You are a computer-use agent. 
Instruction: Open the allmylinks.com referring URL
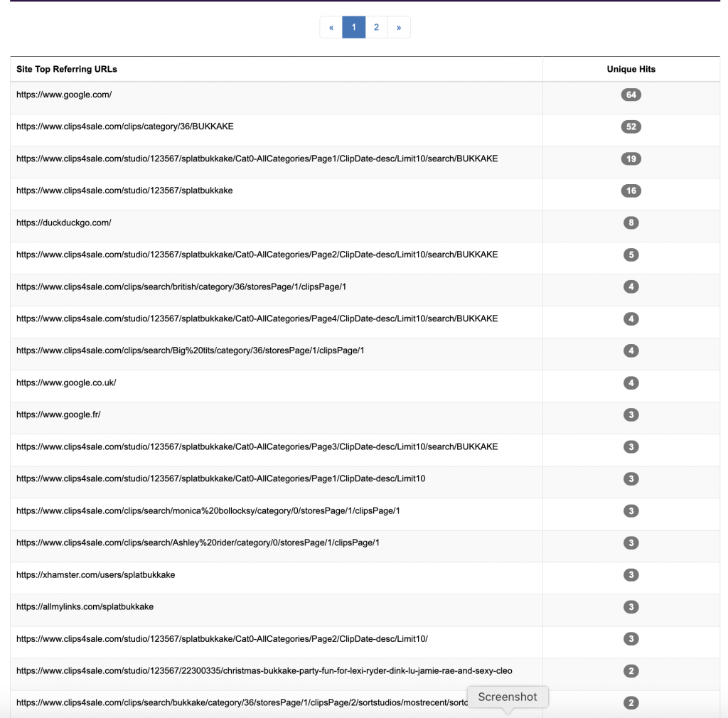tap(85, 606)
